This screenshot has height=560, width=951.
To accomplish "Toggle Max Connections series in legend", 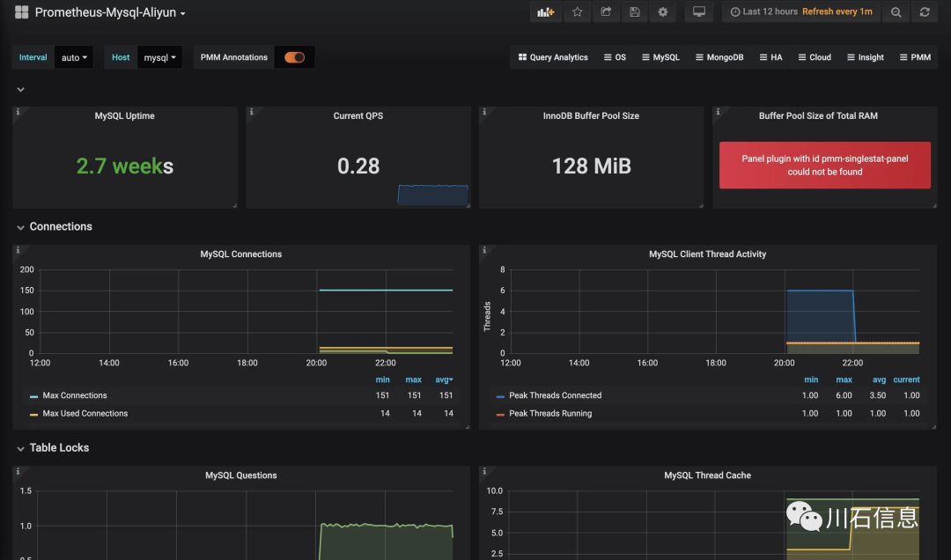I will point(75,395).
